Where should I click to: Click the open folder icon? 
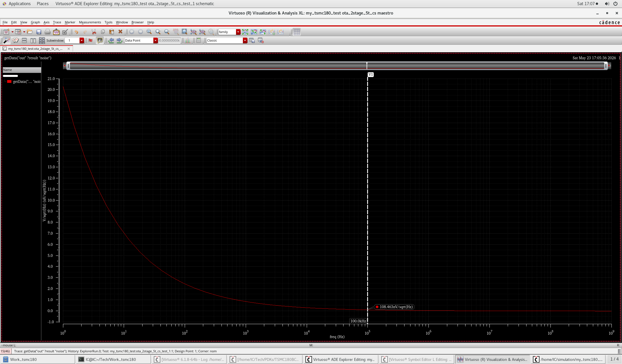30,32
